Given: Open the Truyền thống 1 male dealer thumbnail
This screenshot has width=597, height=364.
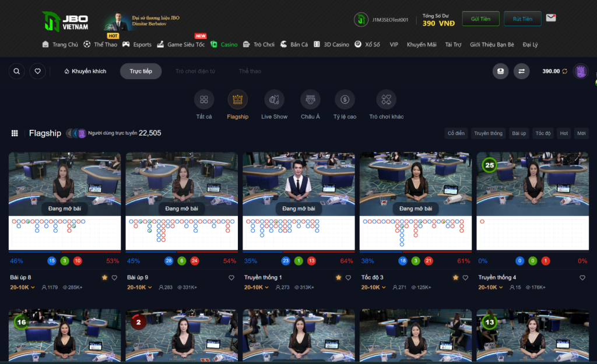Looking at the screenshot, I should tap(299, 184).
